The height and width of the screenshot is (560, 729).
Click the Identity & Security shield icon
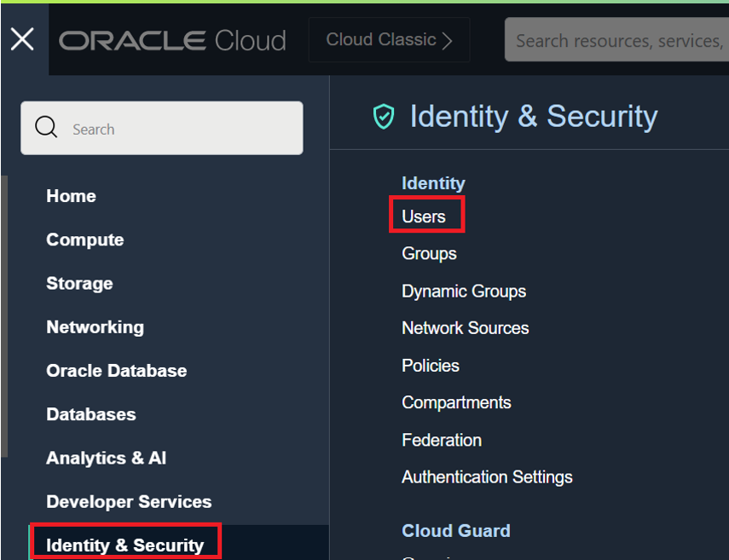(385, 117)
